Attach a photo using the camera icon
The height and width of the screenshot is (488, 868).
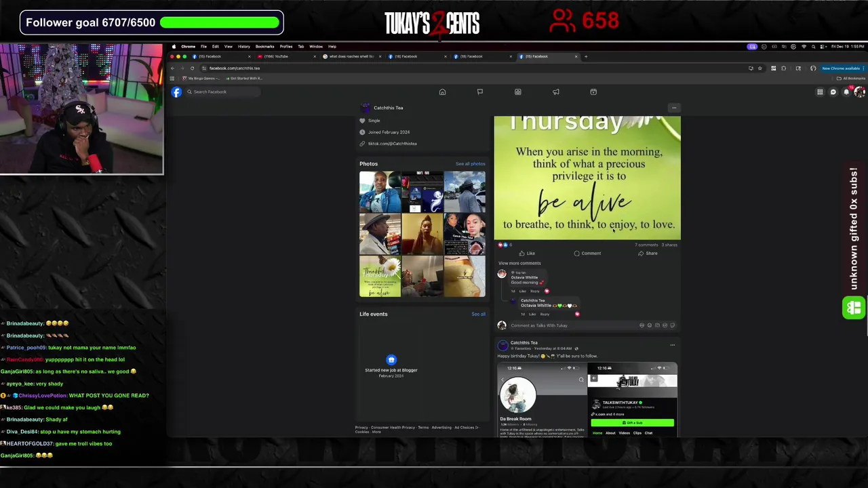pyautogui.click(x=657, y=325)
